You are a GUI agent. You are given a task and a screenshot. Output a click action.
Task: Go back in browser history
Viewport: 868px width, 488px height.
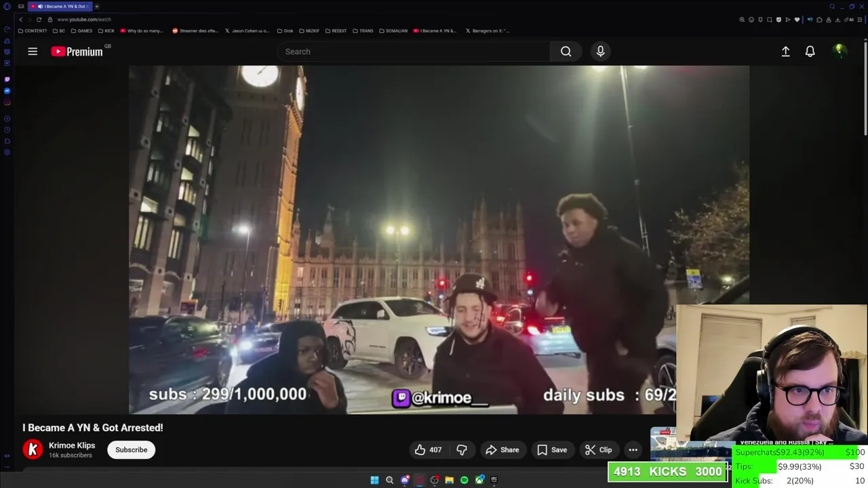tap(20, 19)
